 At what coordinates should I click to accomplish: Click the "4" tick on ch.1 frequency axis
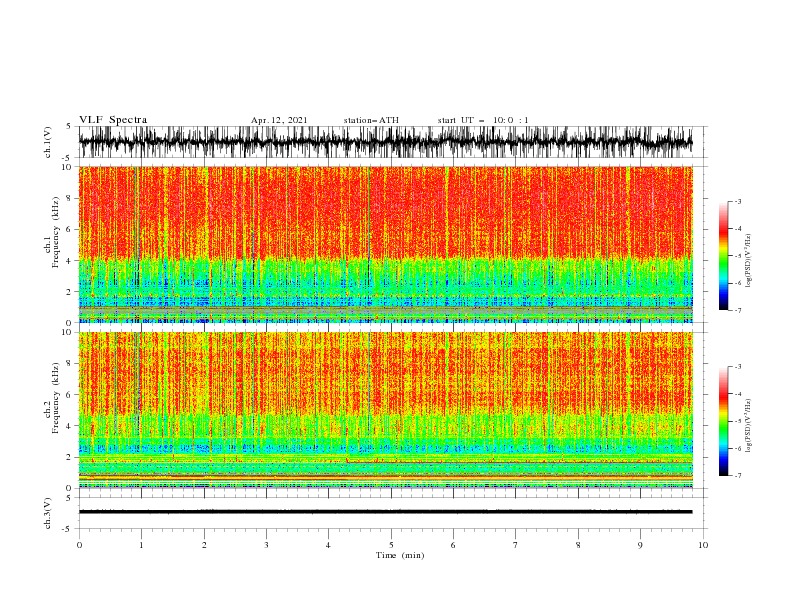[x=69, y=261]
